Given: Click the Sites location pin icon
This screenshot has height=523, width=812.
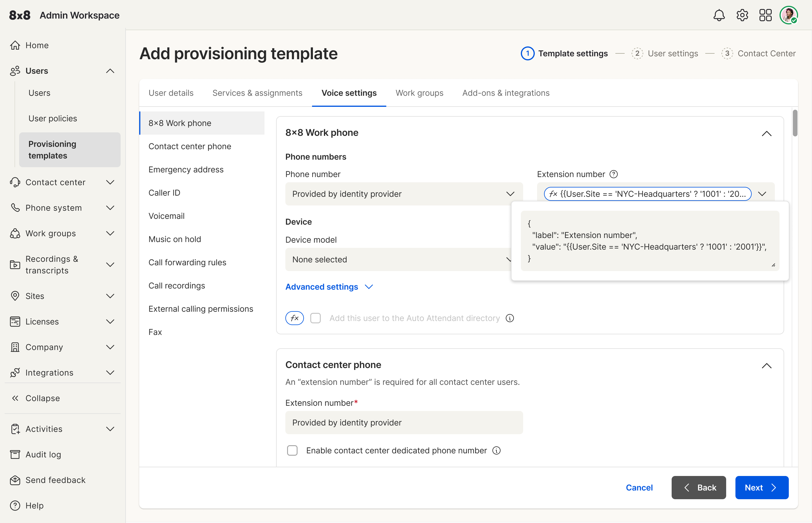Looking at the screenshot, I should coord(15,296).
